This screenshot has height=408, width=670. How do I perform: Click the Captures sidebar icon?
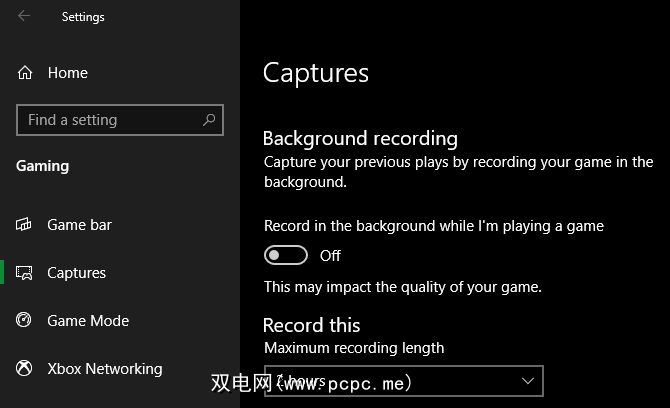pyautogui.click(x=25, y=273)
